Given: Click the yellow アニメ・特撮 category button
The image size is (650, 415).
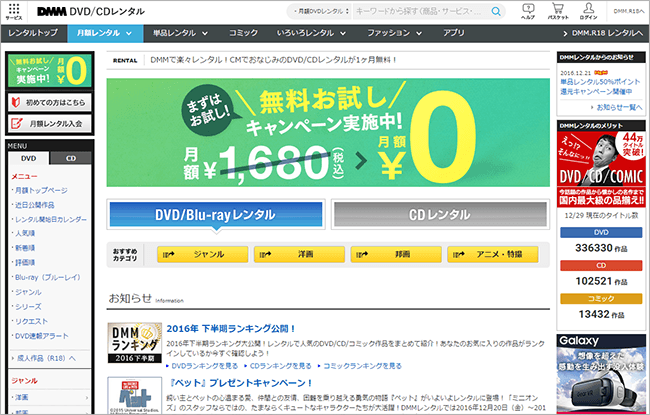Looking at the screenshot, I should tap(493, 254).
